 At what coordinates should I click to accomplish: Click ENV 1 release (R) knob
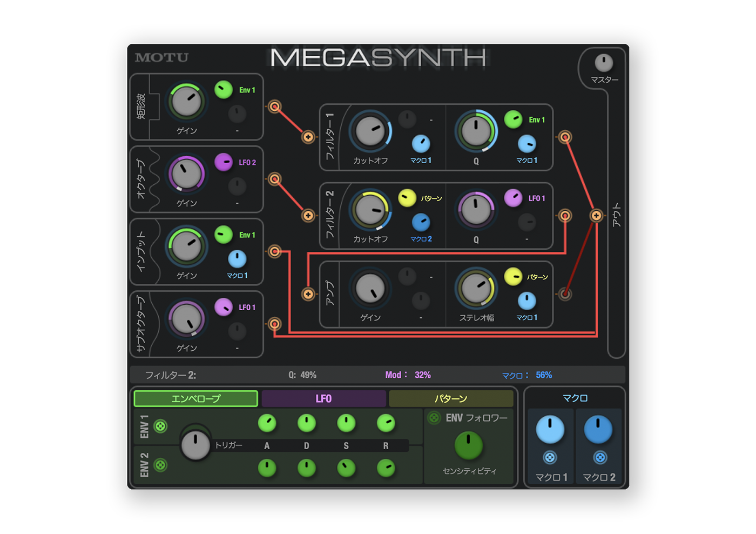click(386, 423)
